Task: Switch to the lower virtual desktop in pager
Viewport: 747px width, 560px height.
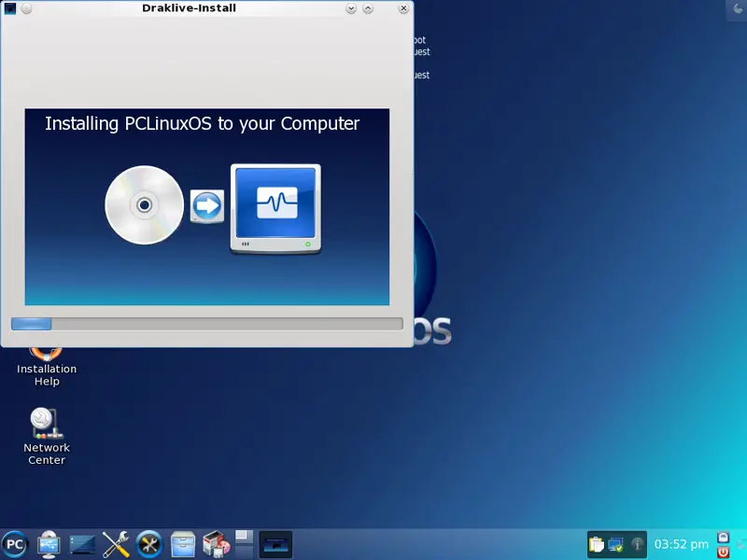Action: pos(245,552)
